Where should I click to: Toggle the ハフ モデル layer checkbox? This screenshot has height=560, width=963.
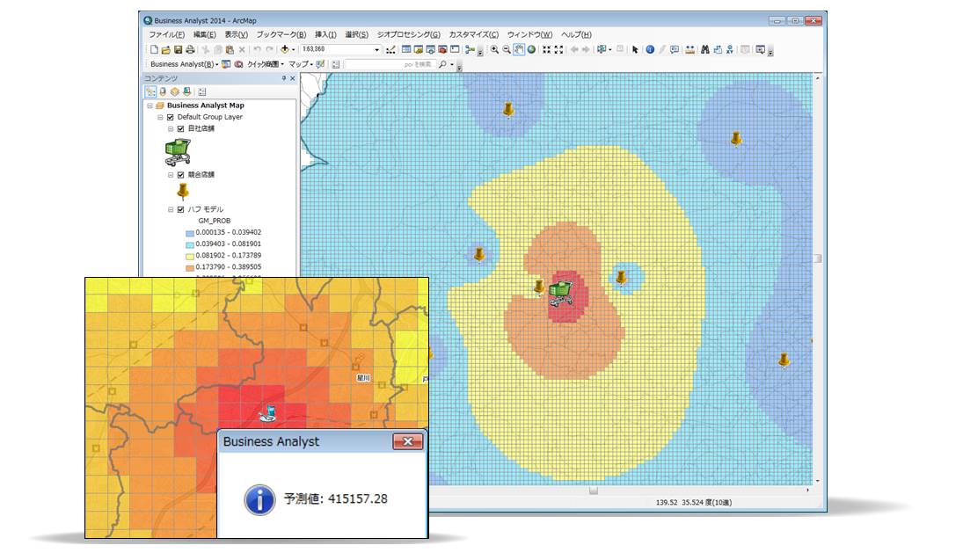click(180, 209)
